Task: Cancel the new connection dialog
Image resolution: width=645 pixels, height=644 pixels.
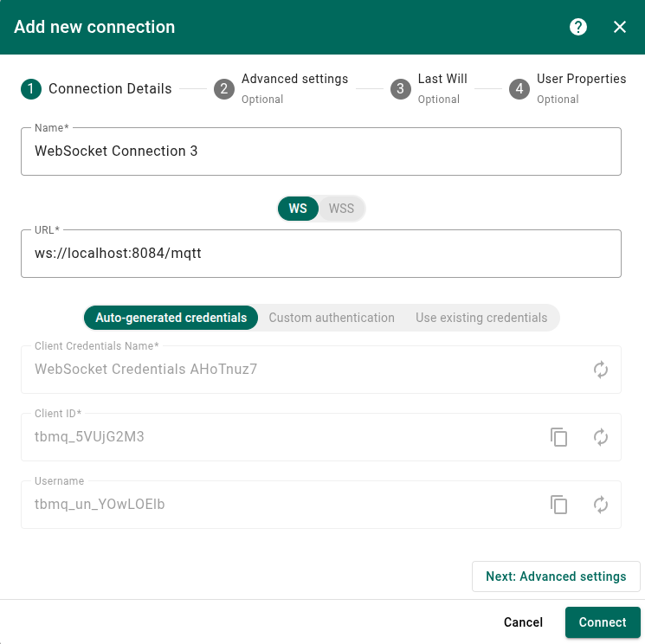Action: click(x=523, y=622)
